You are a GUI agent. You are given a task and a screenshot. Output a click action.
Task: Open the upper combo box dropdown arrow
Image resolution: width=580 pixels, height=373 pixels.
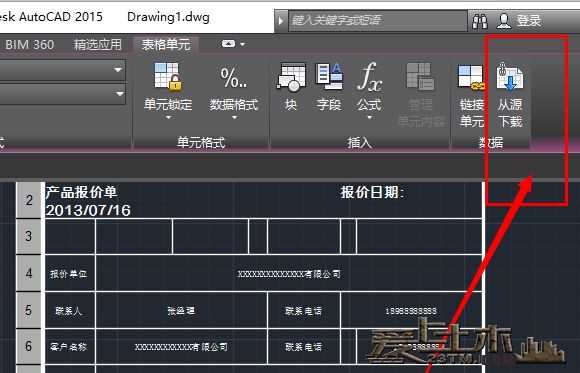coord(118,70)
